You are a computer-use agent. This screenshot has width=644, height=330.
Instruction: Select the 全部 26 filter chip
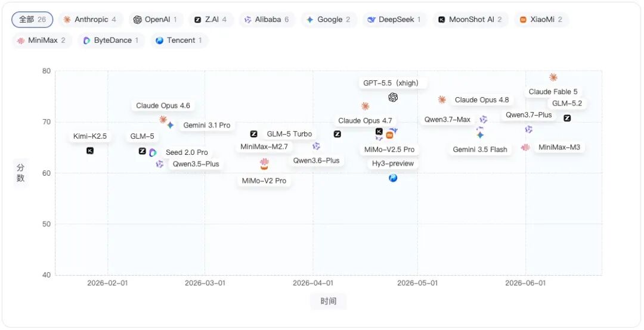pyautogui.click(x=32, y=19)
